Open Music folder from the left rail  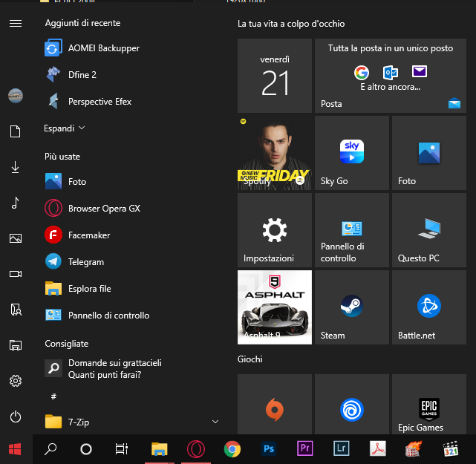[x=16, y=203]
